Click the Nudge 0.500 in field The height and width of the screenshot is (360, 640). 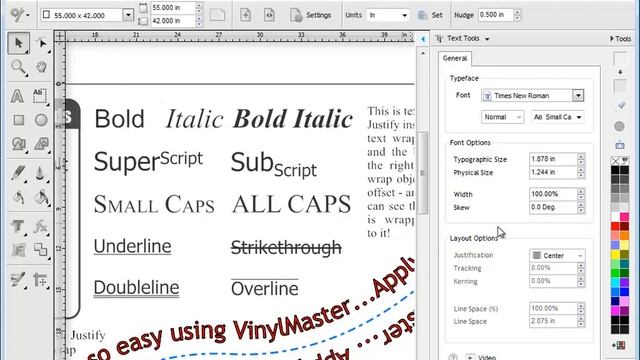click(496, 15)
